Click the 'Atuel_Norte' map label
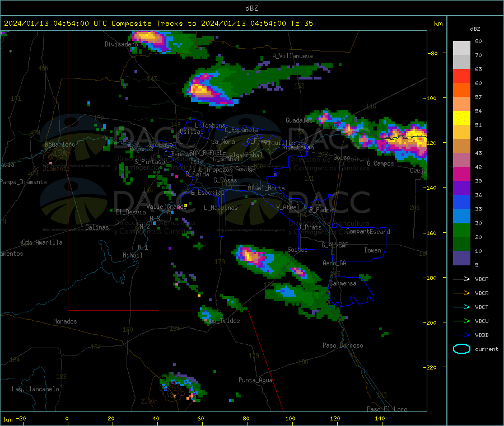The width and height of the screenshot is (504, 426). click(x=266, y=188)
